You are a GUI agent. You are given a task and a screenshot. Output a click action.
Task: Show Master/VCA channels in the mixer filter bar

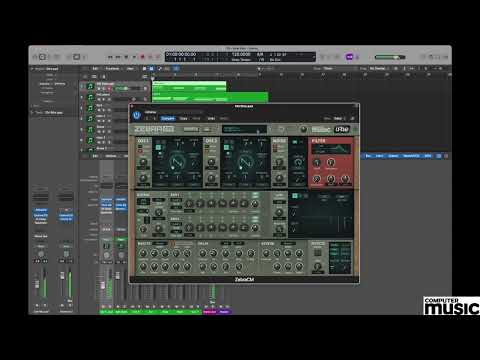[411, 156]
